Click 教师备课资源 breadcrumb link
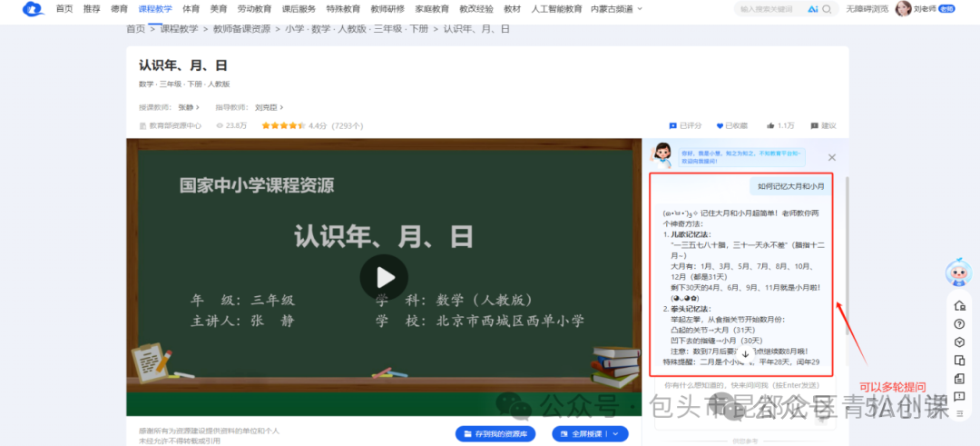 coord(241,29)
